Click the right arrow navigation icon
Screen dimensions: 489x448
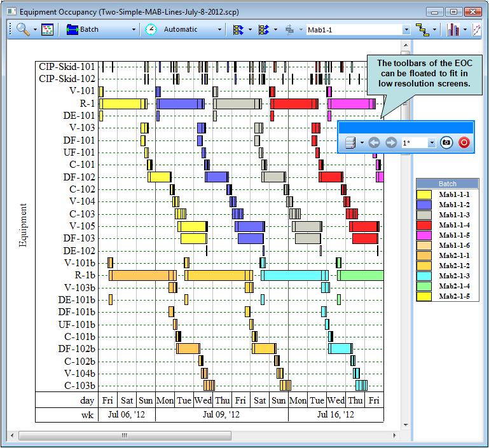(x=390, y=143)
